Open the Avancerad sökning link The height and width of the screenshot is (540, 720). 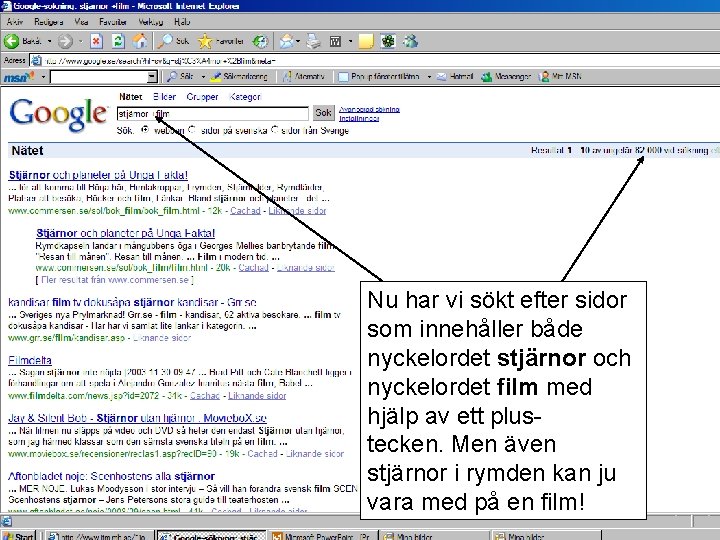369,109
